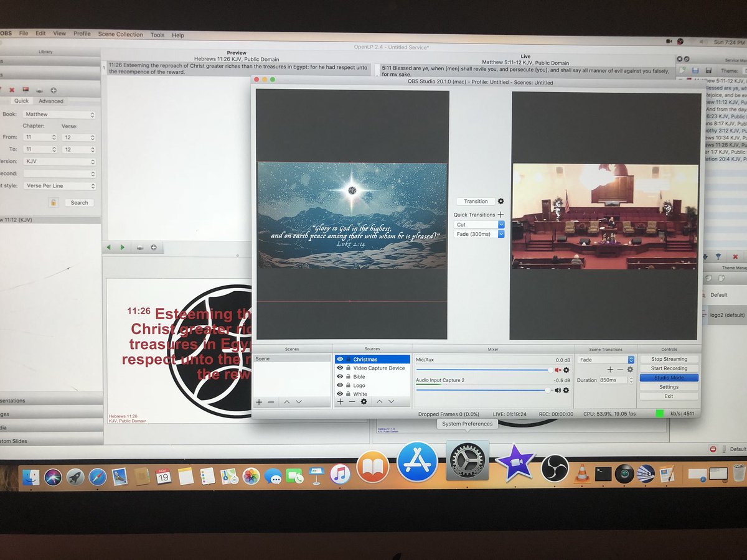Add a new source in Sources panel
The image size is (747, 560).
tap(340, 402)
